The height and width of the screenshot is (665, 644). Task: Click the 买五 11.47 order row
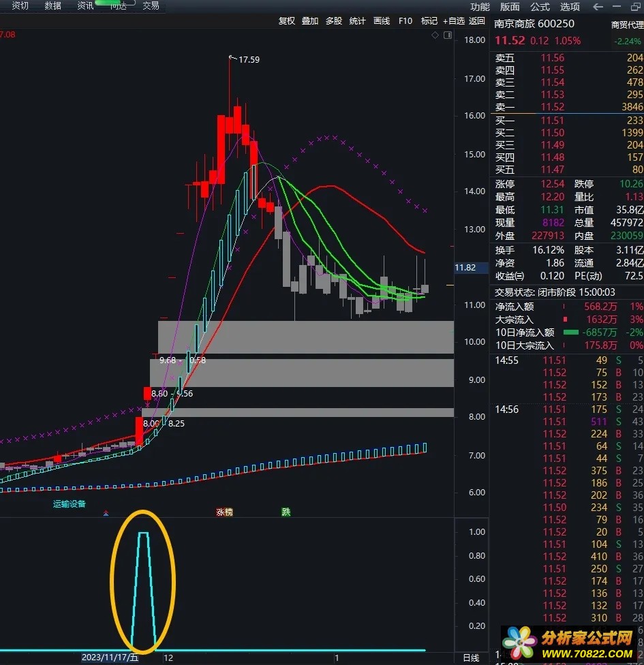[569, 170]
